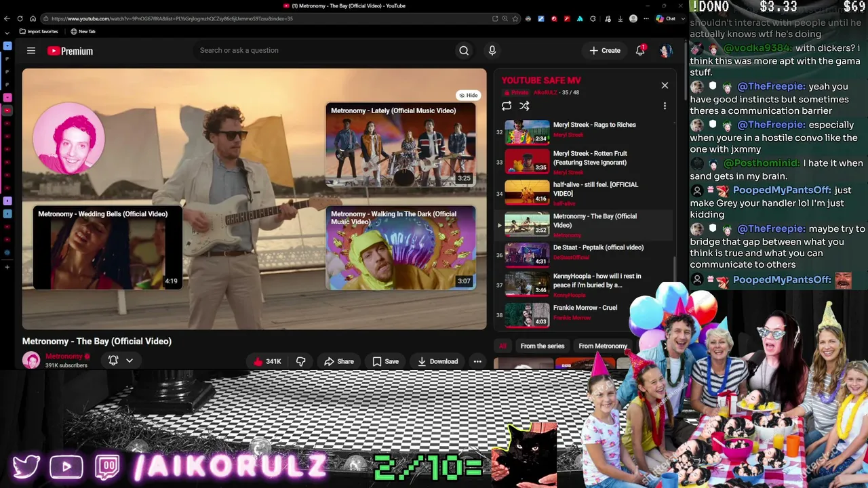Share this video
The width and height of the screenshot is (868, 488).
tap(338, 361)
